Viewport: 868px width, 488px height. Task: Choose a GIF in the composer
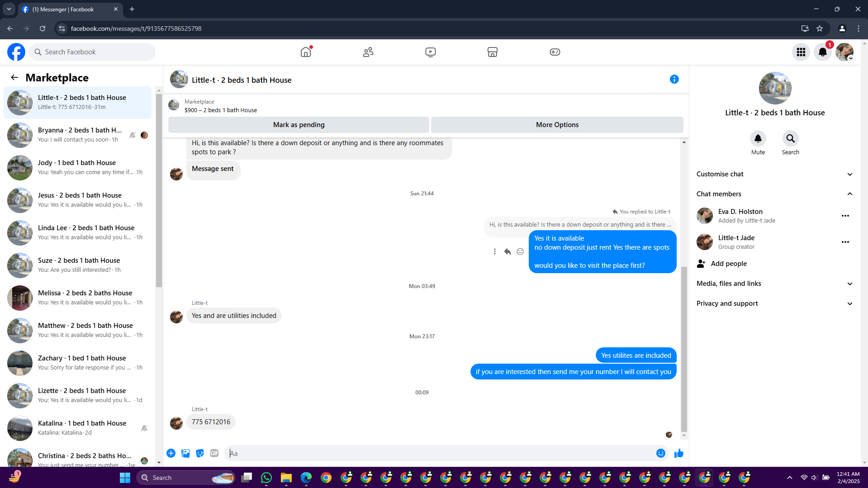tap(214, 453)
